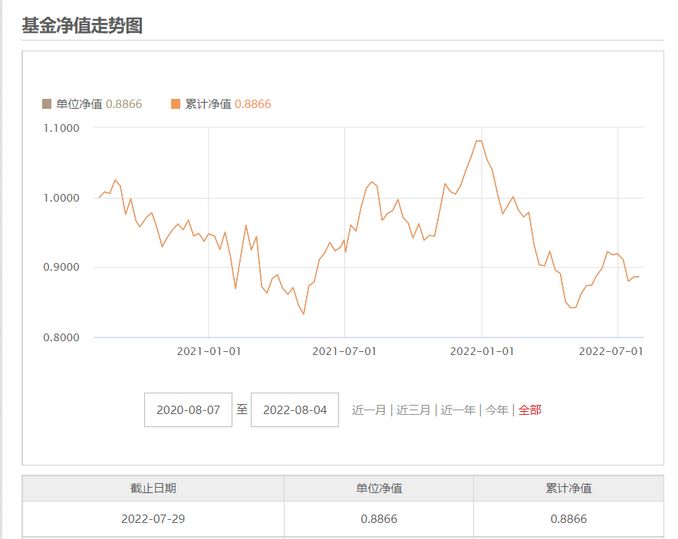Image resolution: width=678 pixels, height=539 pixels.
Task: Click the 基金净值走势图 chart title
Action: [82, 25]
